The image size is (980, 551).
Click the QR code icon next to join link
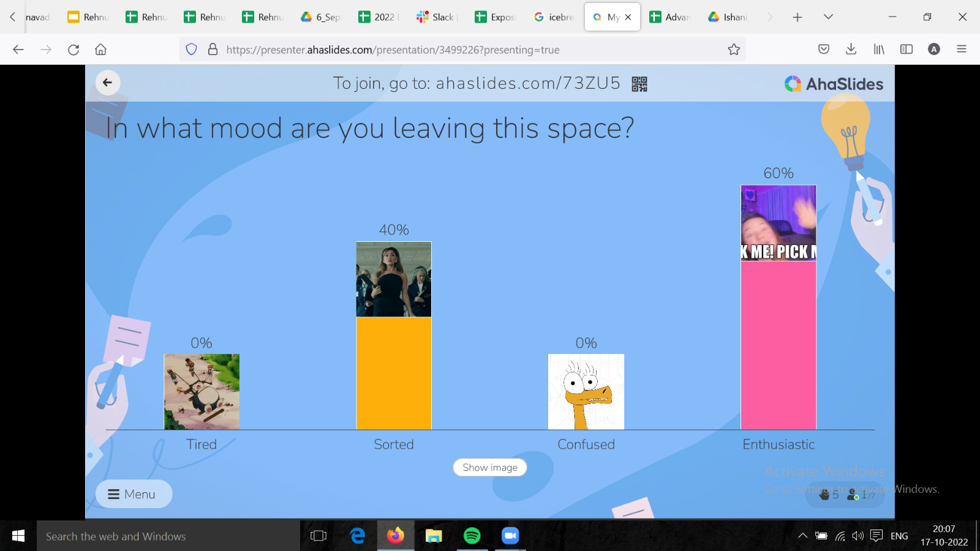639,84
